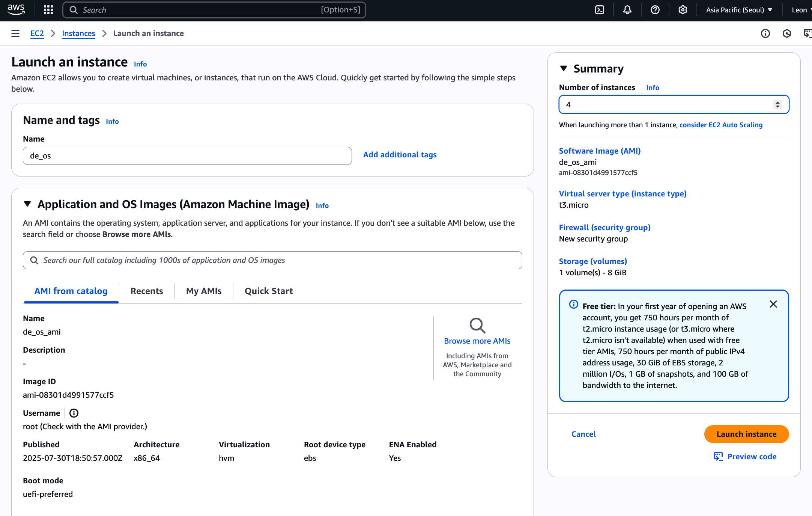Image resolution: width=812 pixels, height=516 pixels.
Task: Open the Asia Pacific (Seoul) region dropdown
Action: 739,10
